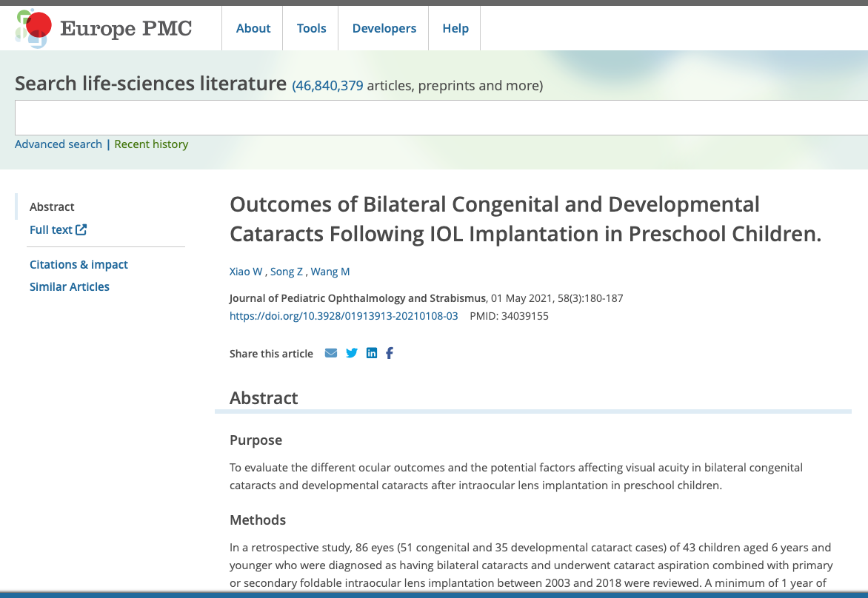Open author Xiao W link

(246, 272)
